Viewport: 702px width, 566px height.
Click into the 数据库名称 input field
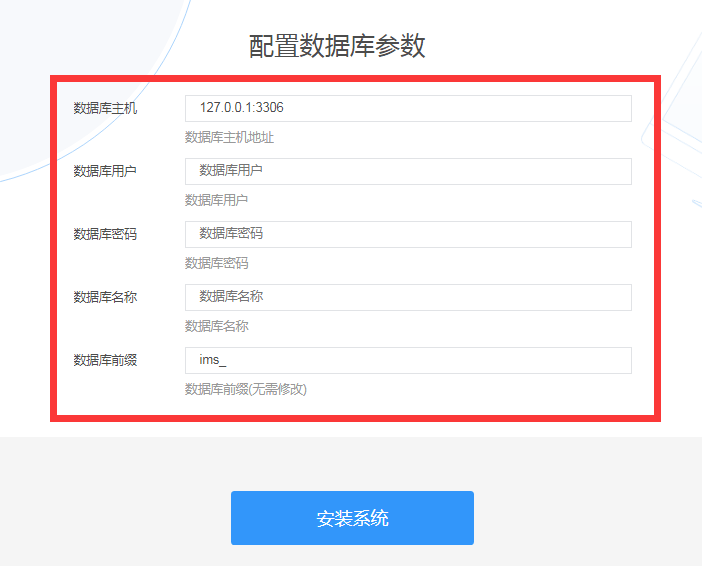tap(408, 297)
